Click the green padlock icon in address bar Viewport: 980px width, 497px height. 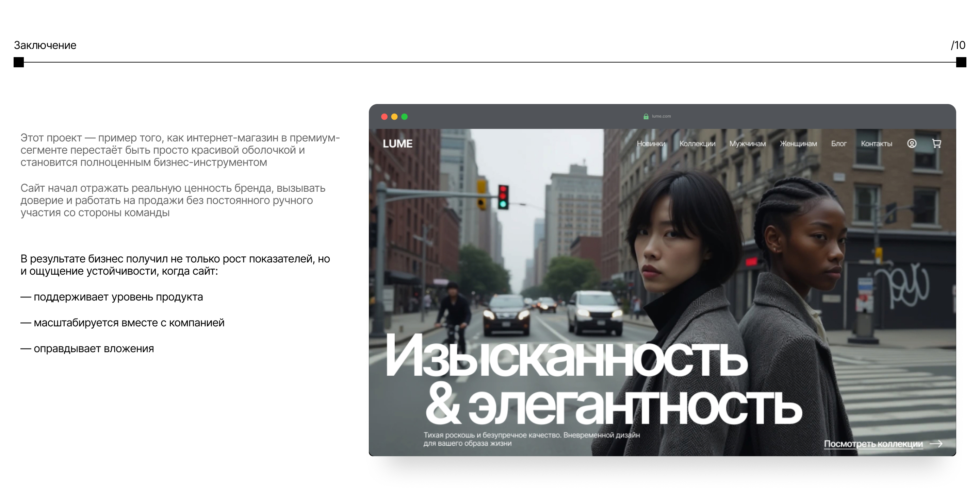[646, 117]
